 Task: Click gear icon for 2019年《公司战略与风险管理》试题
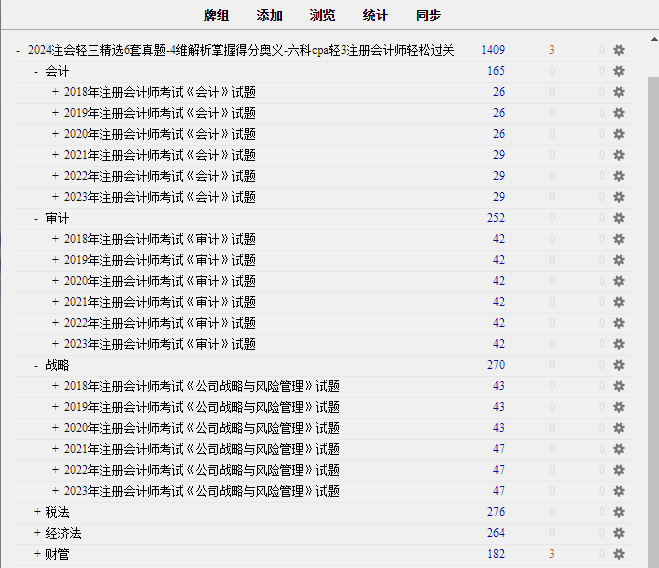click(x=619, y=407)
